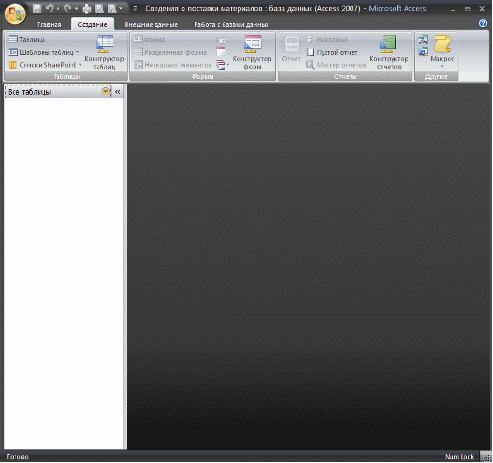Launch Конструктор отчетов (Report Design)
The height and width of the screenshot is (463, 493).
click(x=389, y=52)
